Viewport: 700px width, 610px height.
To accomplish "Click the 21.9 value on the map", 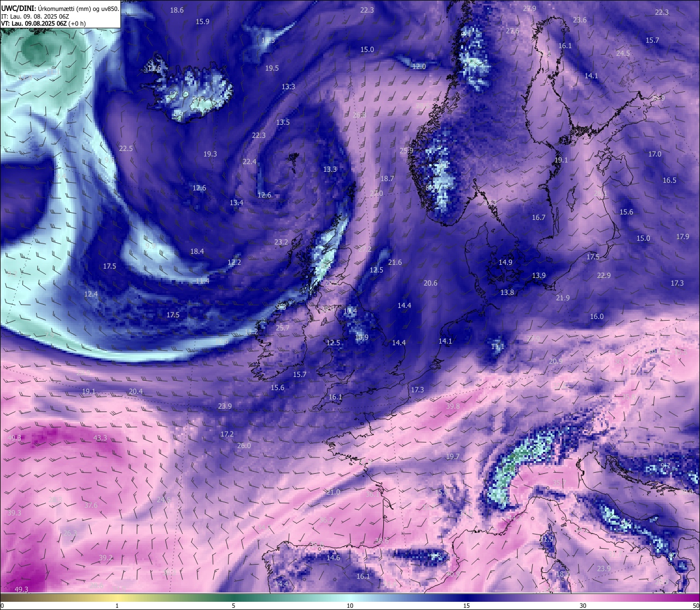I will click(563, 298).
